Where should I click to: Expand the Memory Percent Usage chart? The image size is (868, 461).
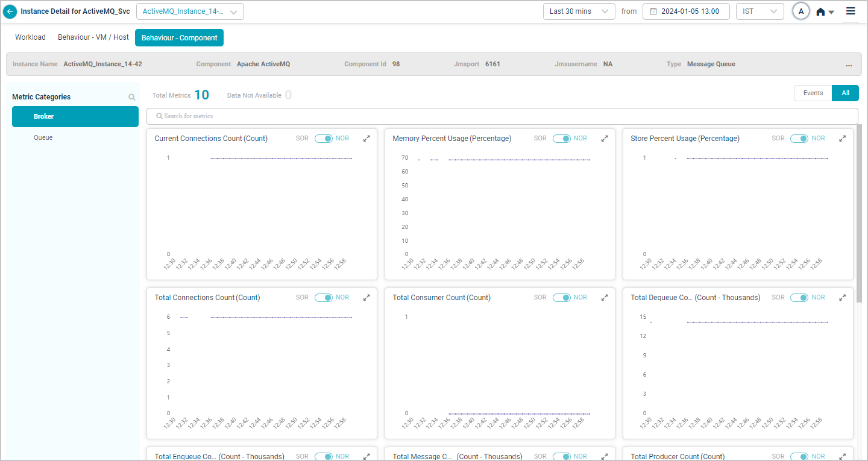[605, 139]
